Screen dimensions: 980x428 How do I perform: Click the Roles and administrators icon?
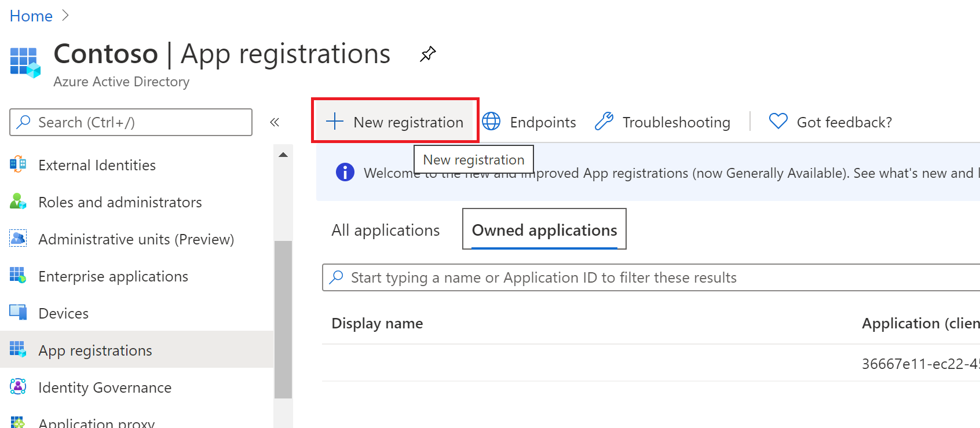tap(18, 202)
